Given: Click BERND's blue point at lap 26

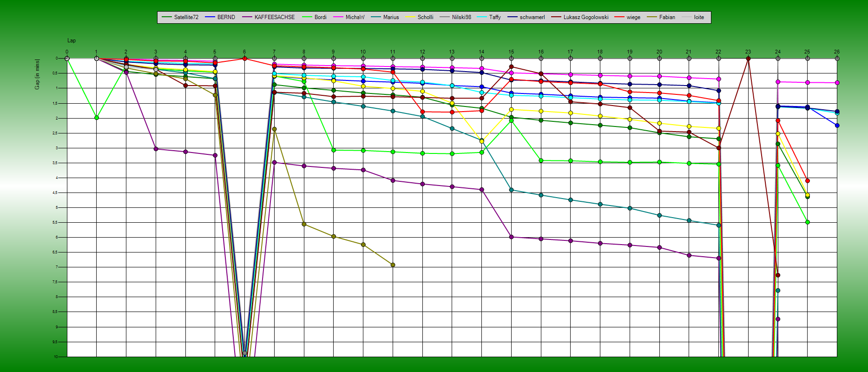Looking at the screenshot, I should click(x=837, y=126).
